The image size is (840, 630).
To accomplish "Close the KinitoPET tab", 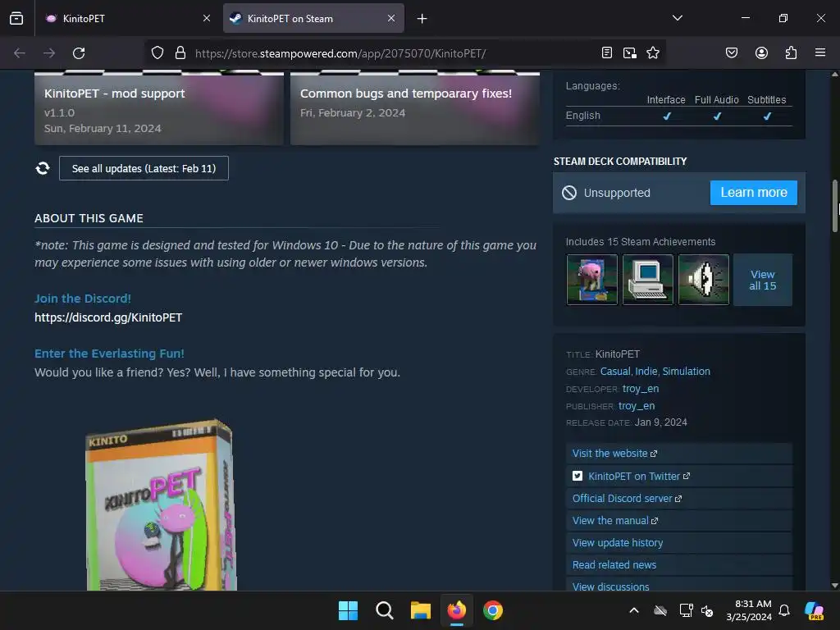I will coord(206,19).
